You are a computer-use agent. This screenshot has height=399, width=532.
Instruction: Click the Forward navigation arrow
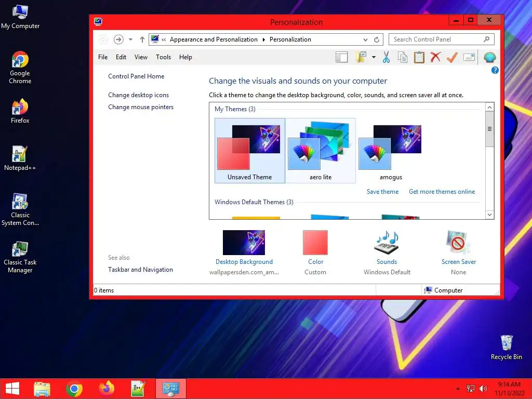118,39
